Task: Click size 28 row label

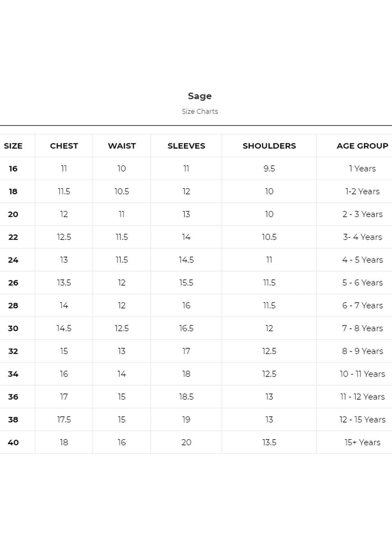Action: point(13,305)
